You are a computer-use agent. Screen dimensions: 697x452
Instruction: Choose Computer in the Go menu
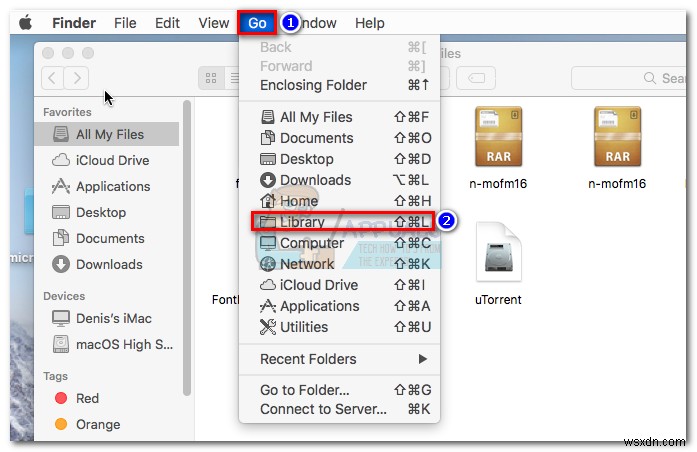[340, 243]
